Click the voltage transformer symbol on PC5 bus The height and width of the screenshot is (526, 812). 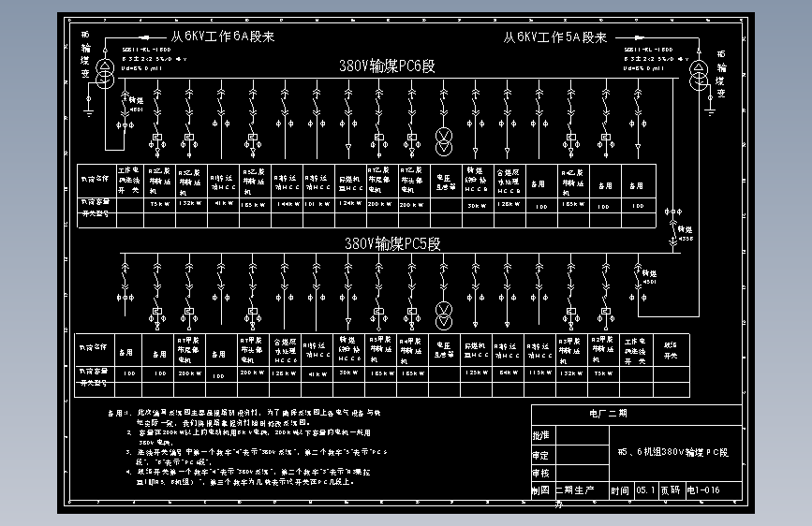[444, 315]
